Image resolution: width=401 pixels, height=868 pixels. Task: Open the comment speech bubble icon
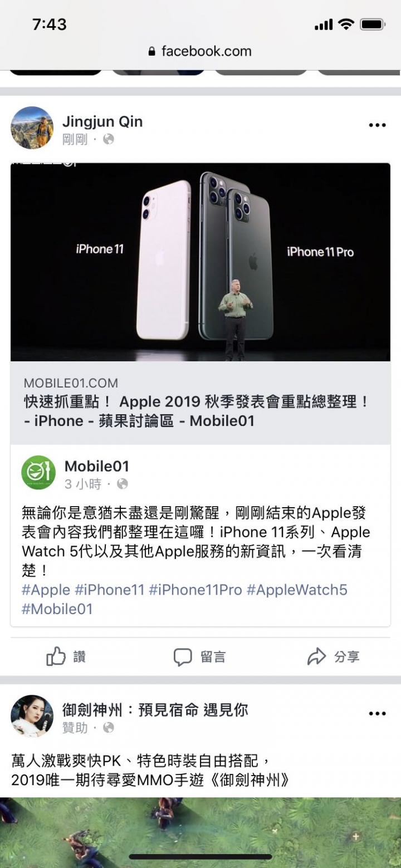coord(183,658)
